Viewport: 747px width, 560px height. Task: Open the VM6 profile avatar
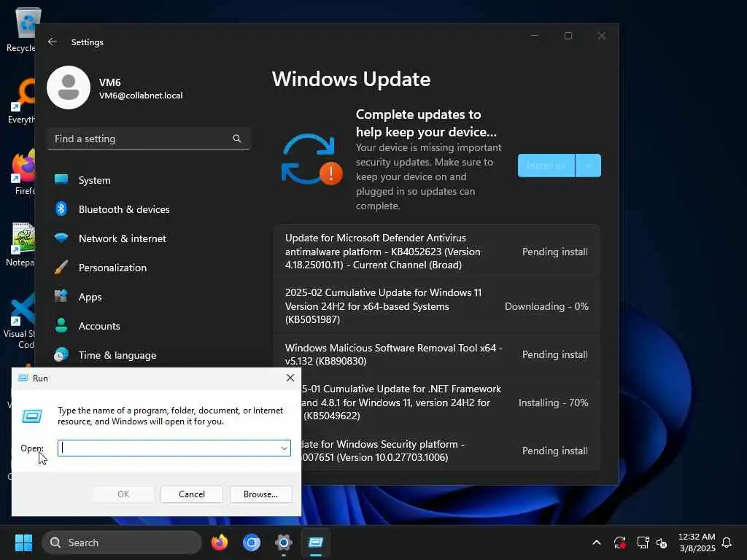(x=69, y=87)
